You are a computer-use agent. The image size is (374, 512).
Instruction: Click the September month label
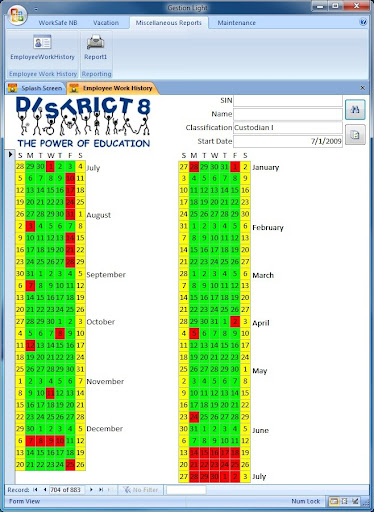[x=106, y=275]
